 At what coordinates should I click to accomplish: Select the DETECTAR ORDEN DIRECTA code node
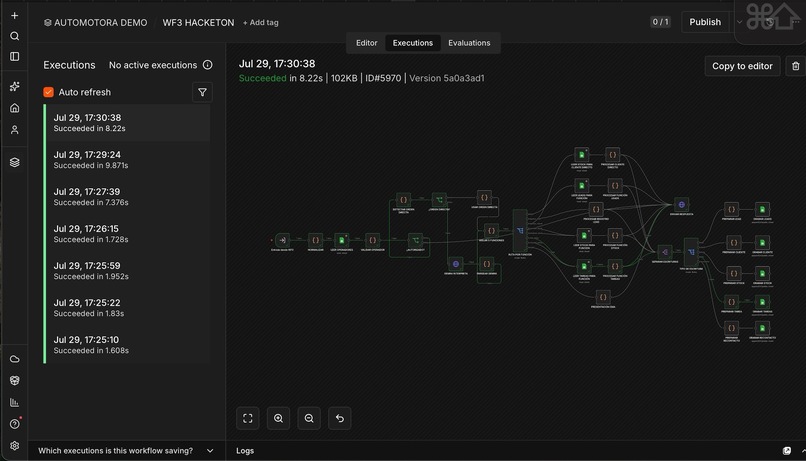pos(404,199)
